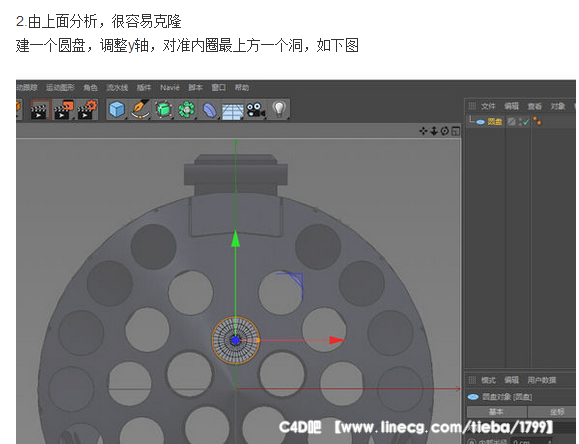This screenshot has width=579, height=444.
Task: Open the 角色 menu
Action: [x=90, y=88]
